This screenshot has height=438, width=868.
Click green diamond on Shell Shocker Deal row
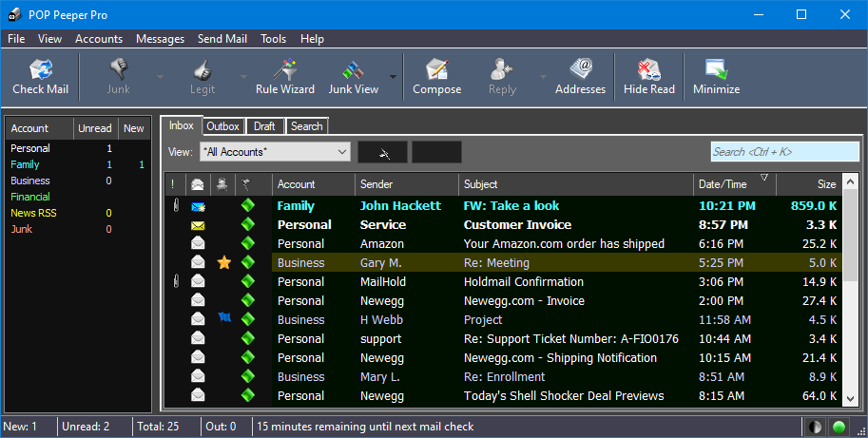click(248, 395)
